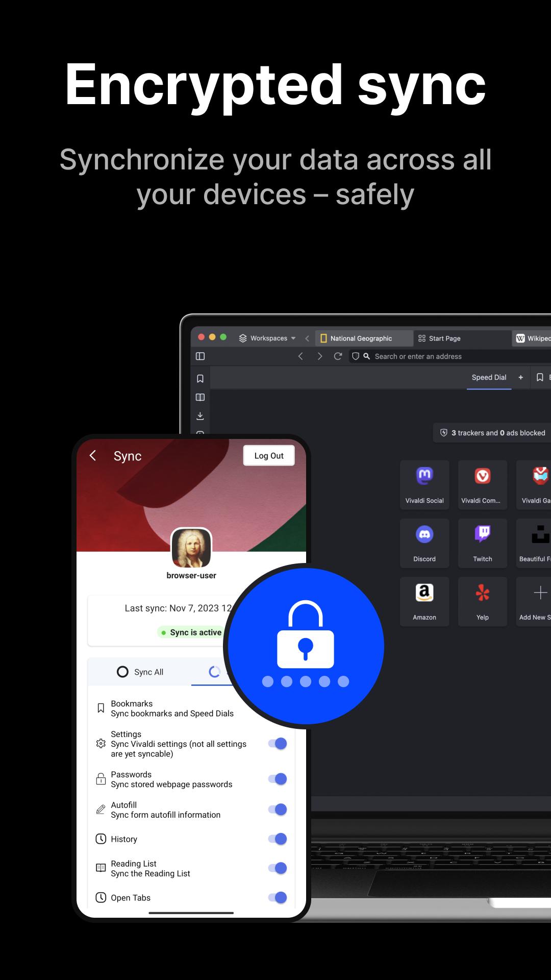Click the address field search icon
Image resolution: width=551 pixels, height=980 pixels.
pyautogui.click(x=366, y=356)
